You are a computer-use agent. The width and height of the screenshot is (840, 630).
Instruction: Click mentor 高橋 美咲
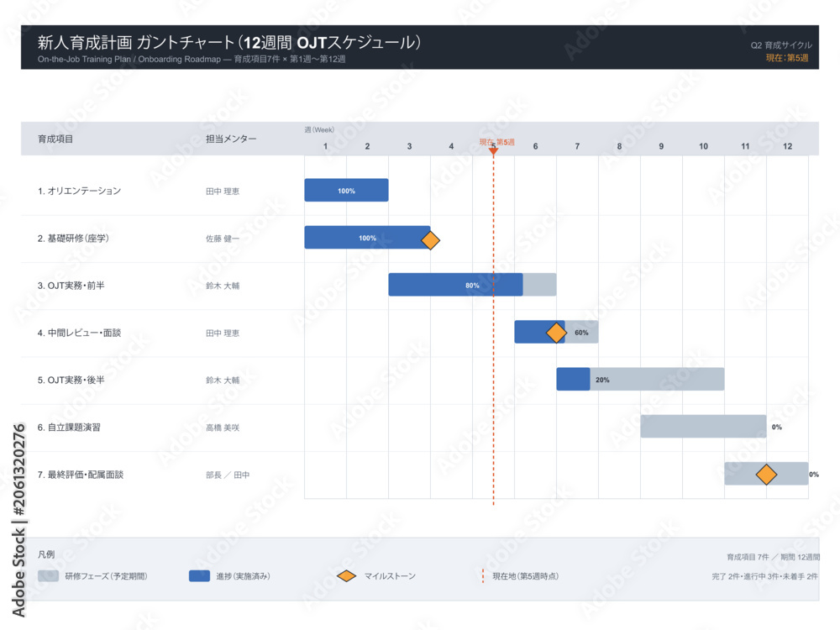click(223, 428)
